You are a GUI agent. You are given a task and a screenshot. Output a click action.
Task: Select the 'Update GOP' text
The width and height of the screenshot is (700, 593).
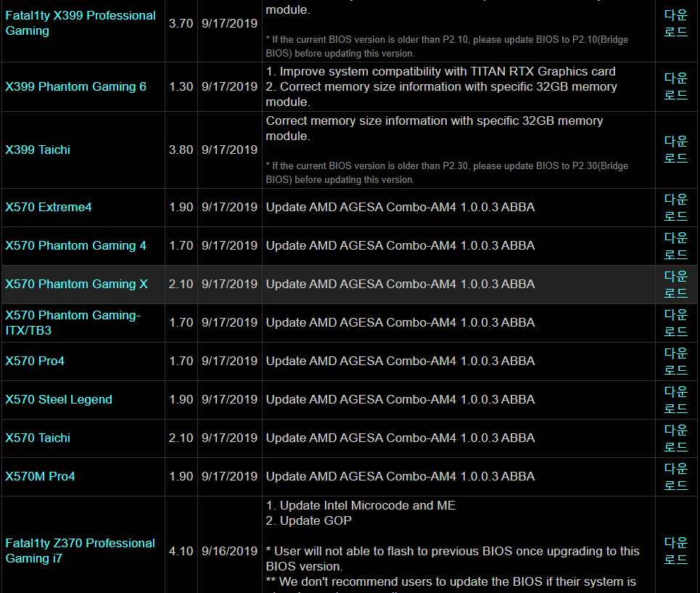tap(308, 520)
